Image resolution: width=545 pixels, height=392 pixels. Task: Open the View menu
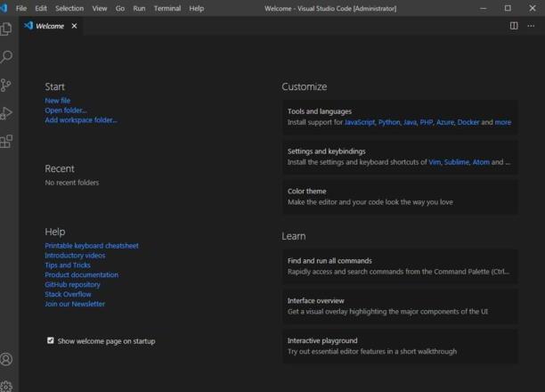(x=100, y=8)
